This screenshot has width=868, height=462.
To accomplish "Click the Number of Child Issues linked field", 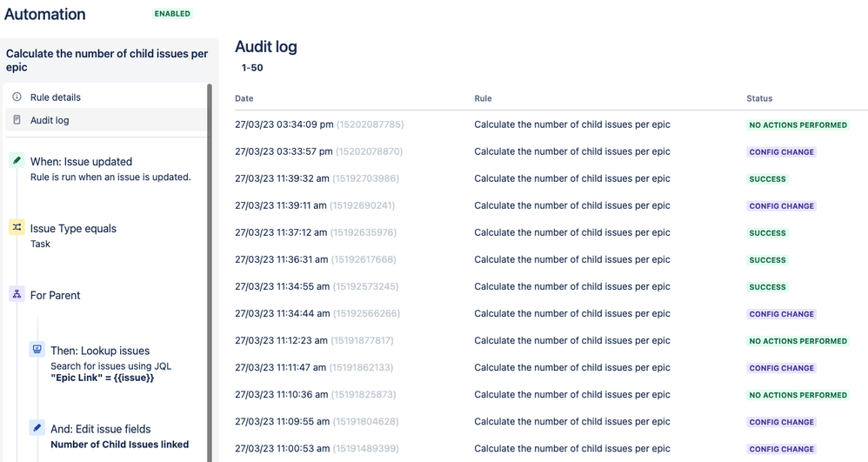I will pos(119,445).
